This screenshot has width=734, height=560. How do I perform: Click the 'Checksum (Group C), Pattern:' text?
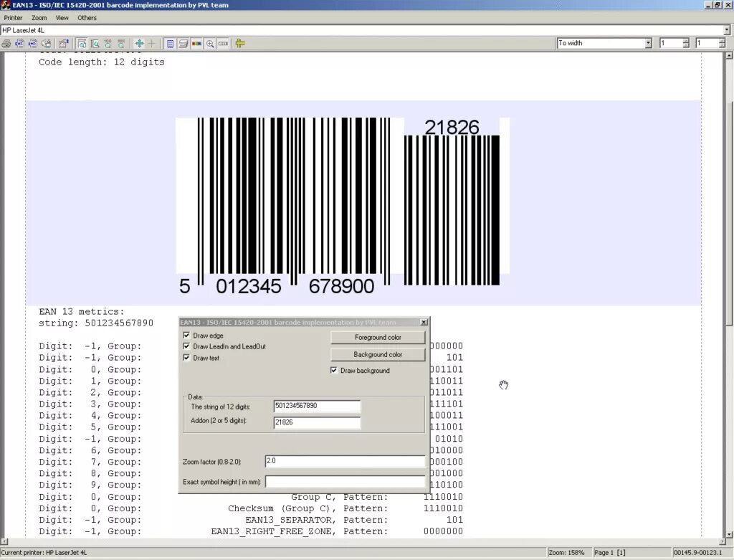[308, 508]
